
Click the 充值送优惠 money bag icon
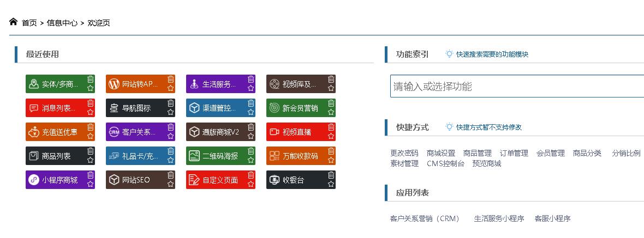[34, 132]
